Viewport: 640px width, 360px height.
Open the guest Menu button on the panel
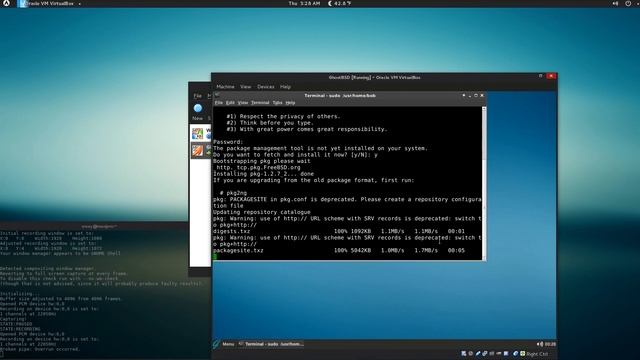click(x=228, y=344)
